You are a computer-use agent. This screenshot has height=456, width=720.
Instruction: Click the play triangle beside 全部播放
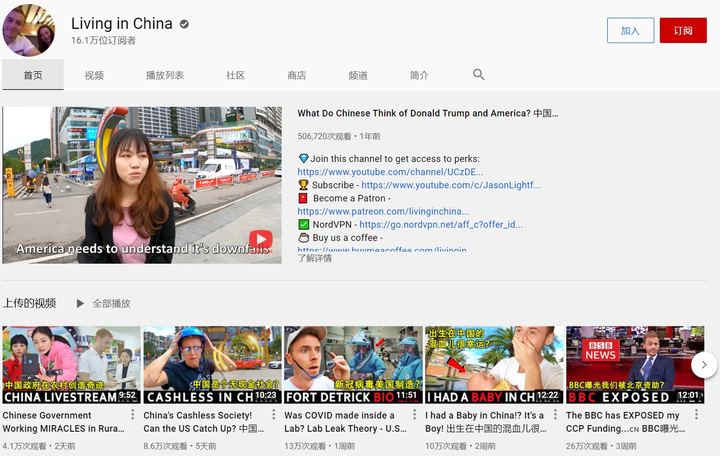point(80,304)
